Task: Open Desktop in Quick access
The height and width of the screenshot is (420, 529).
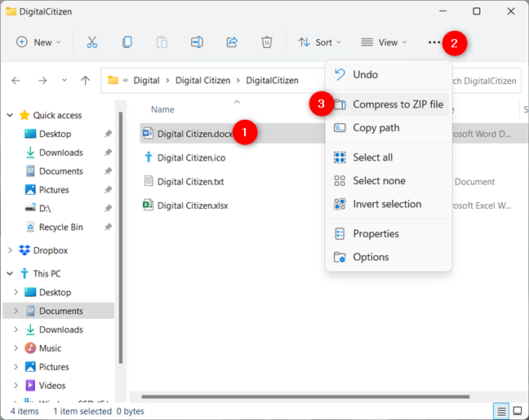Action: point(55,134)
